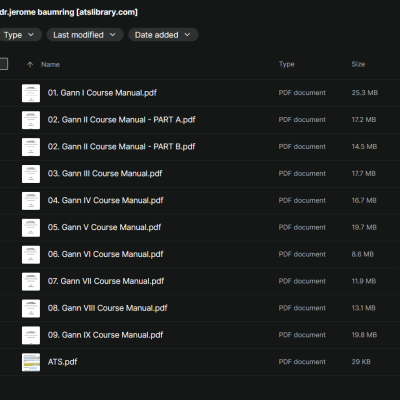This screenshot has width=400, height=400.
Task: Click the 14.5 MB size value
Action: pyautogui.click(x=364, y=147)
